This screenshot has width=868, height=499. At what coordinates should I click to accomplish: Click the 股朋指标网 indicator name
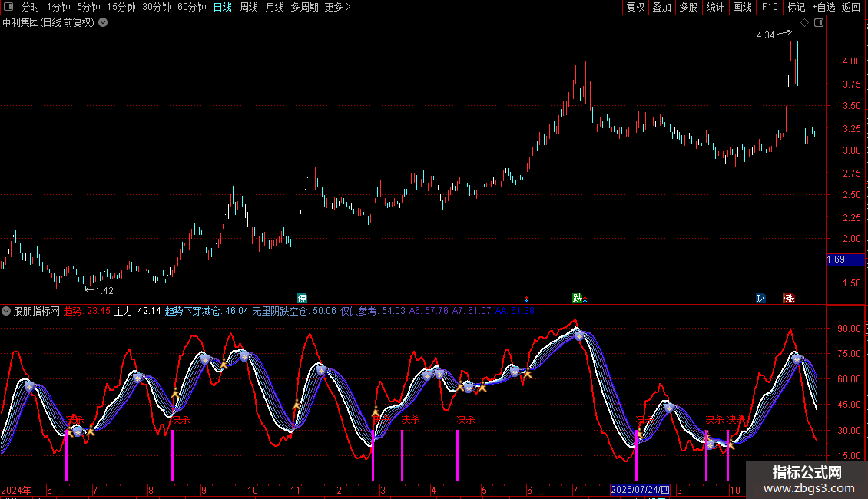click(37, 311)
